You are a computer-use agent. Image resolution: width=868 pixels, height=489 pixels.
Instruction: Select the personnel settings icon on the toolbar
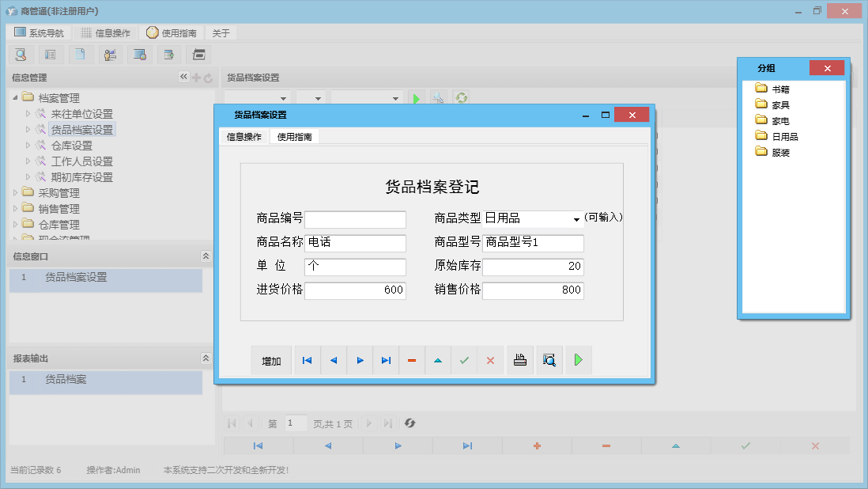[x=110, y=54]
